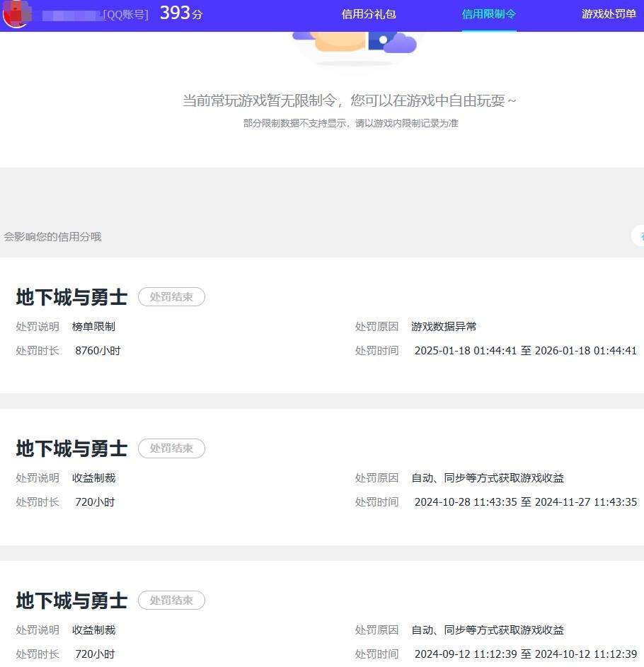Click the 393分 credit score

pyautogui.click(x=181, y=13)
